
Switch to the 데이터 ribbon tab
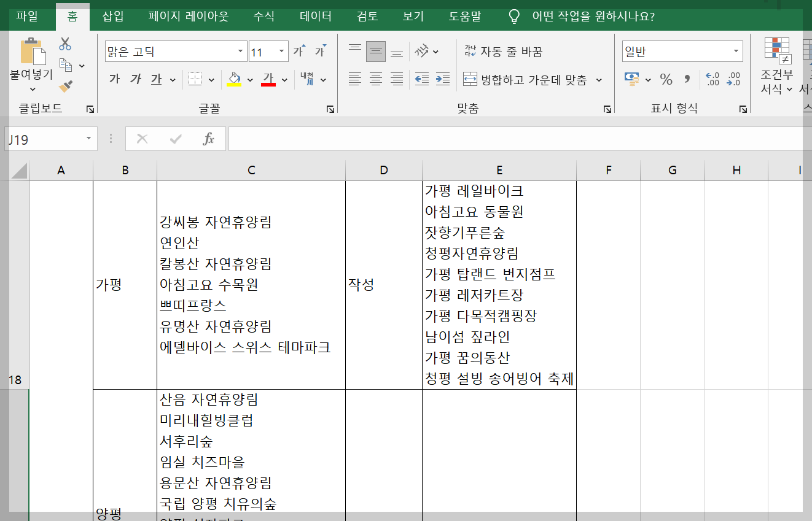point(314,17)
